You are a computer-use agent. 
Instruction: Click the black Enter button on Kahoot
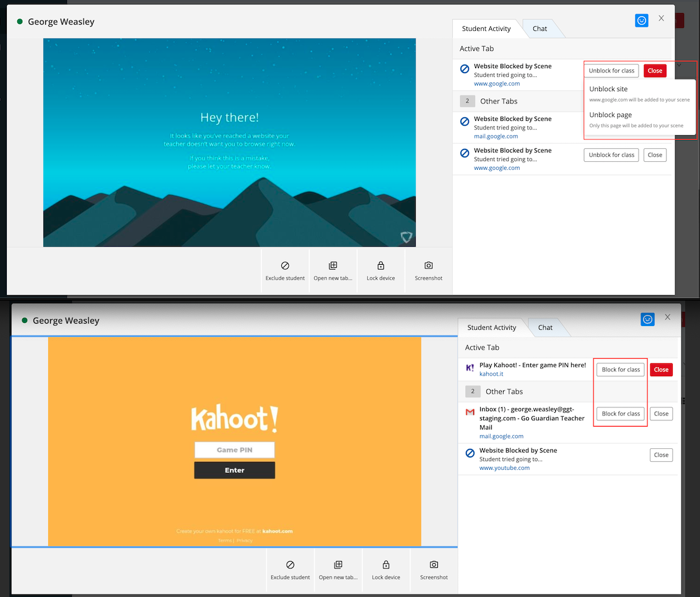click(234, 470)
